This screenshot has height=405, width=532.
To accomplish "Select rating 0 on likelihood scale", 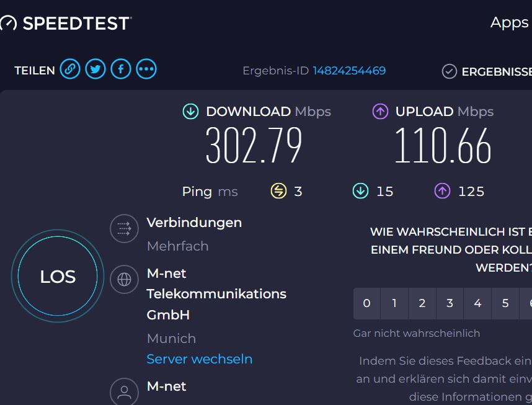I will pos(367,303).
